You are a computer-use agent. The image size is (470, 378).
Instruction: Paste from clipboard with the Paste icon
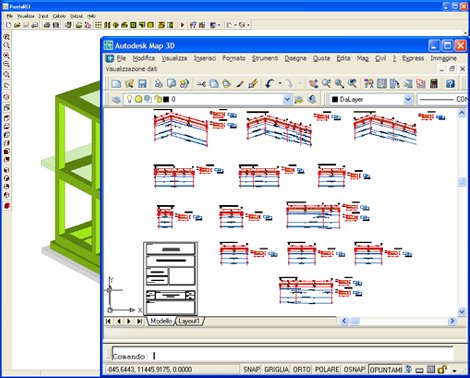coord(227,83)
